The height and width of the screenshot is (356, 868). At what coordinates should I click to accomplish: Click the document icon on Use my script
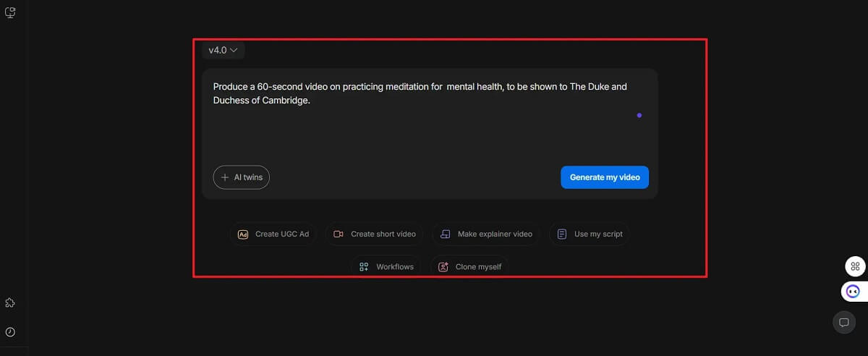(562, 234)
